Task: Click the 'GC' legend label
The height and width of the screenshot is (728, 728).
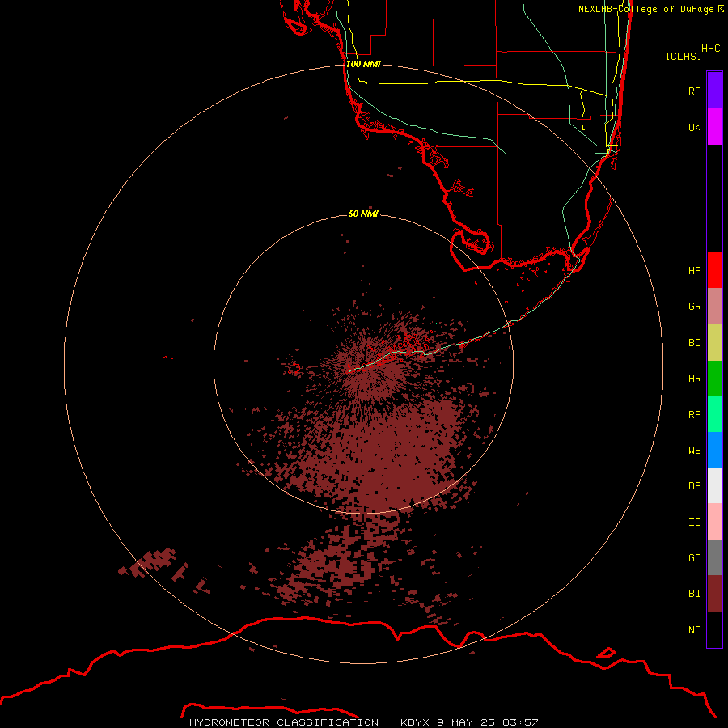Action: [694, 557]
